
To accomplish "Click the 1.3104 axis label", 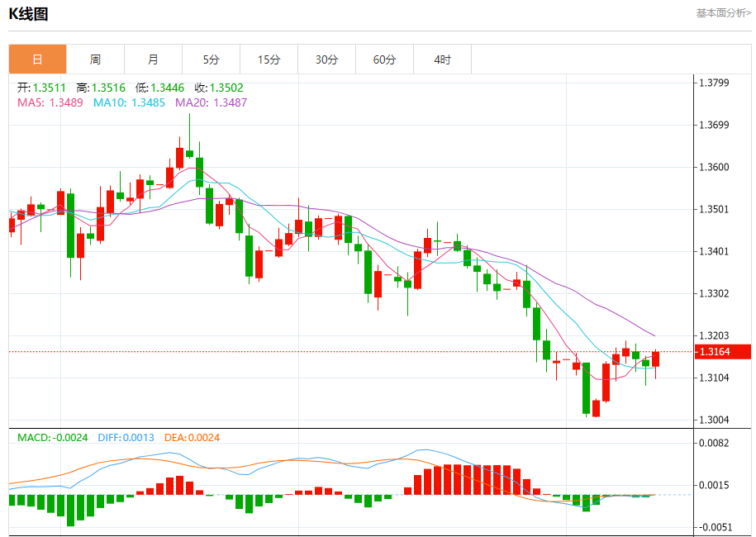I will point(714,378).
